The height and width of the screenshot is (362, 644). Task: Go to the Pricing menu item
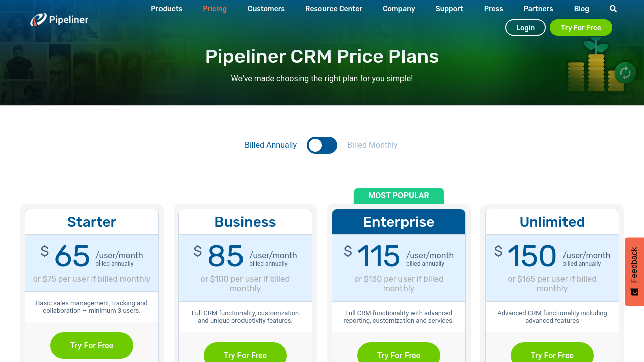click(215, 9)
